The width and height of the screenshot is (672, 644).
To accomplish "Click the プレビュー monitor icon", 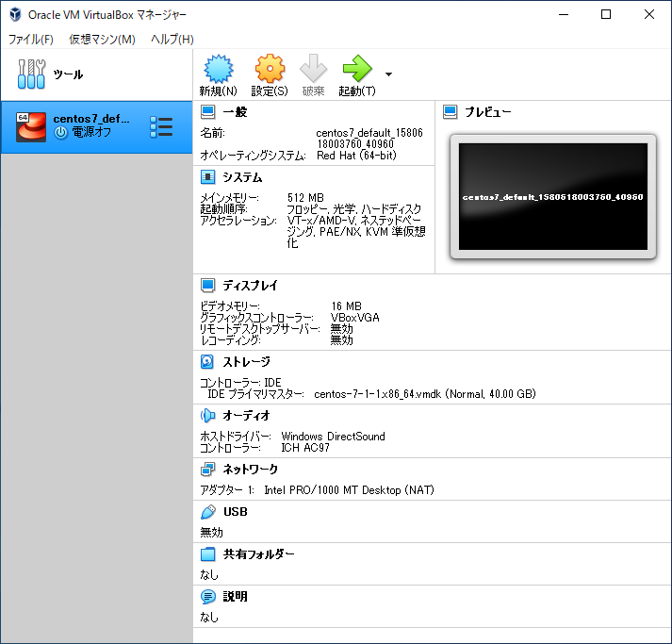I will (x=450, y=112).
